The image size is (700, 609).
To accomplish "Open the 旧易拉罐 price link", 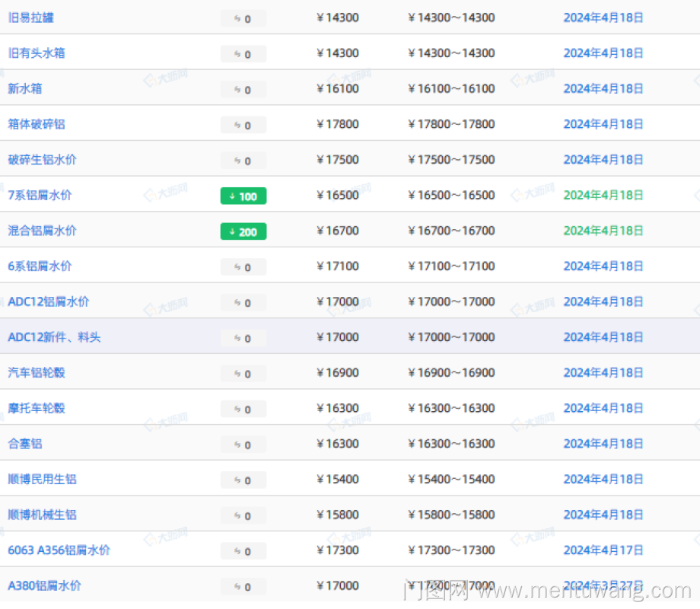I will point(31,18).
